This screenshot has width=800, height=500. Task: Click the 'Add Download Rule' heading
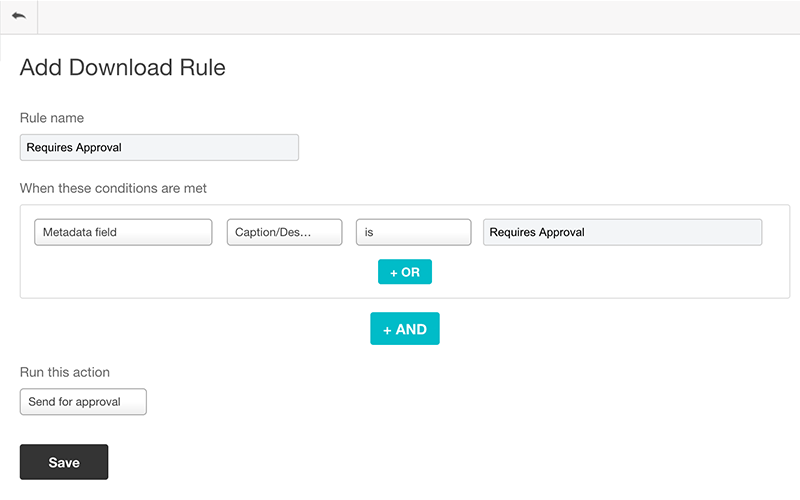(122, 67)
